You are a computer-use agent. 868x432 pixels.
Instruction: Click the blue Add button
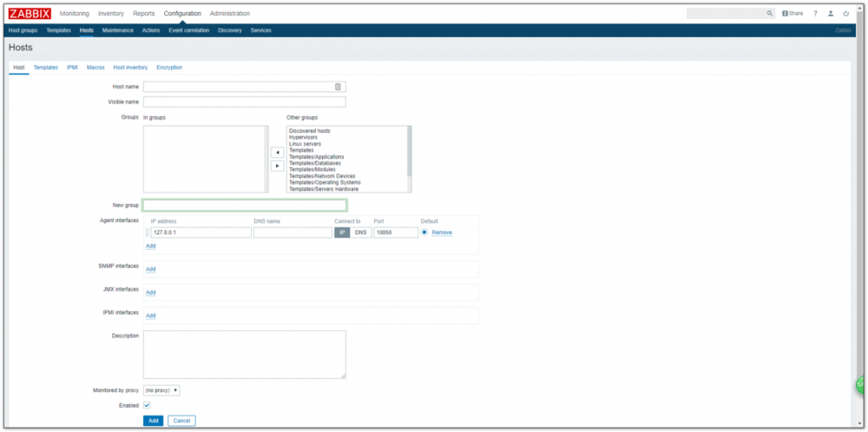click(154, 421)
